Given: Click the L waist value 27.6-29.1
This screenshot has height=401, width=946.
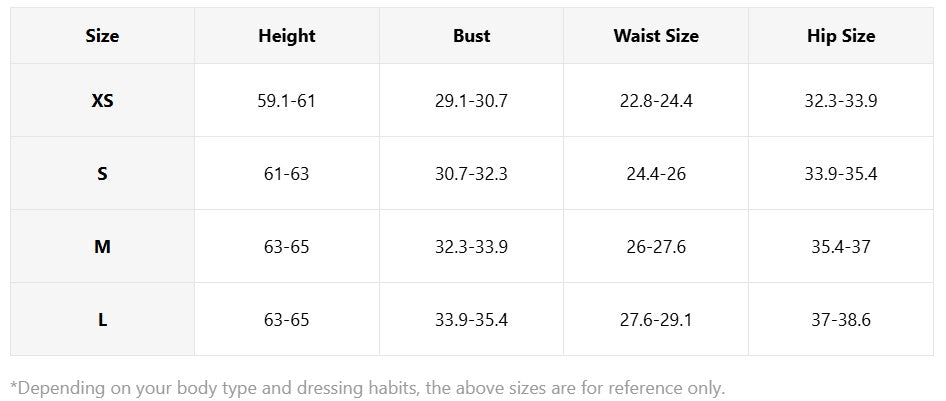Looking at the screenshot, I should point(656,320).
